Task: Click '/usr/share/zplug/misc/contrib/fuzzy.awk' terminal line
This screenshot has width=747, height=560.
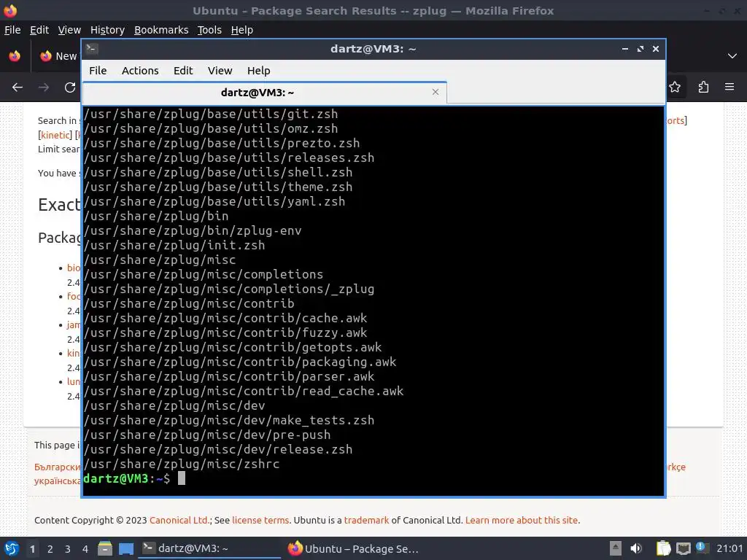Action: tap(225, 332)
